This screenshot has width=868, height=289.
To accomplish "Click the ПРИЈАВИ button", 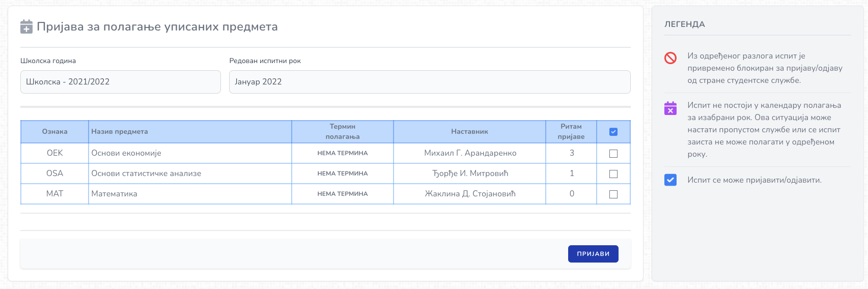I will tap(593, 254).
